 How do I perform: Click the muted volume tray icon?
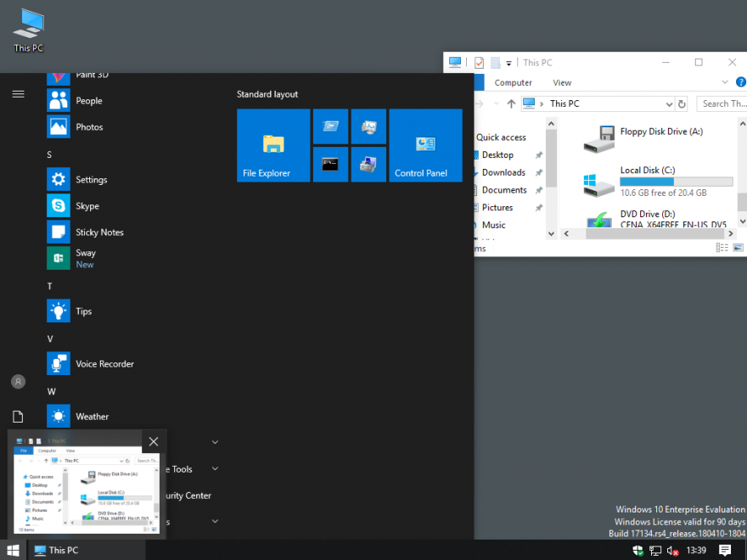[672, 551]
